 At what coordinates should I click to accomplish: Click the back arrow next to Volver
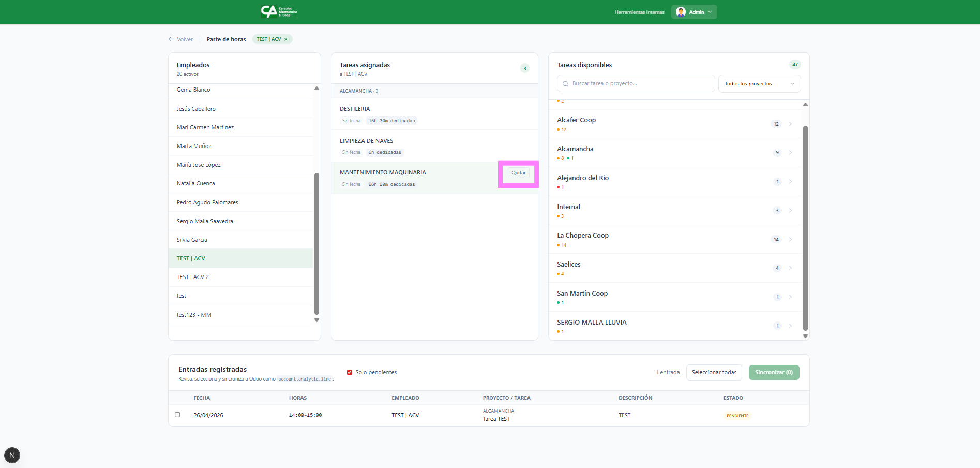[x=171, y=39]
